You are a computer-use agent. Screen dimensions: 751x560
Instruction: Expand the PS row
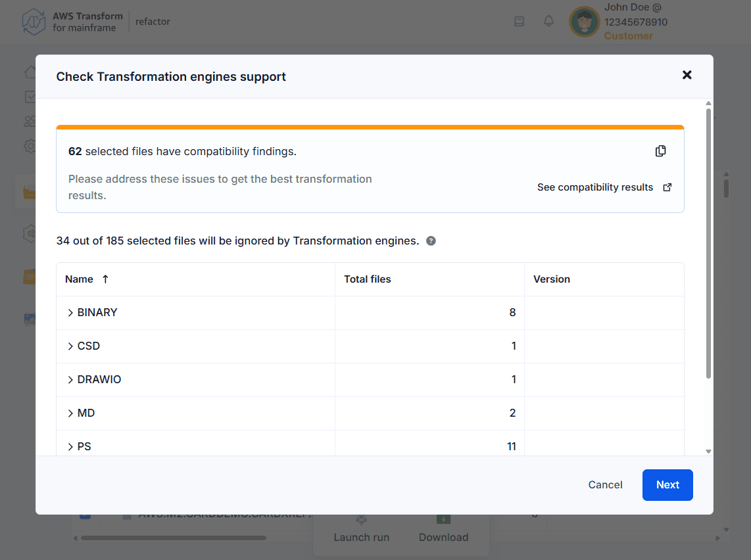tap(70, 447)
